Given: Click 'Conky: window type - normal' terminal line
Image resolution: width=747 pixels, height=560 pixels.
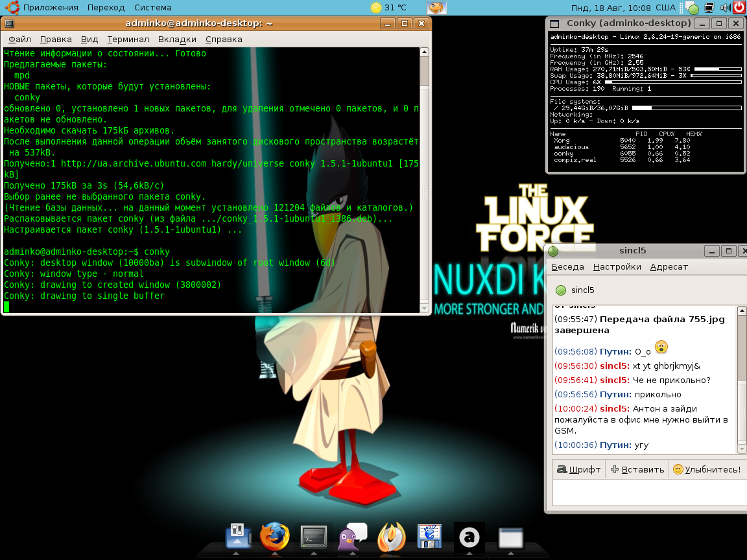Looking at the screenshot, I should point(74,274).
